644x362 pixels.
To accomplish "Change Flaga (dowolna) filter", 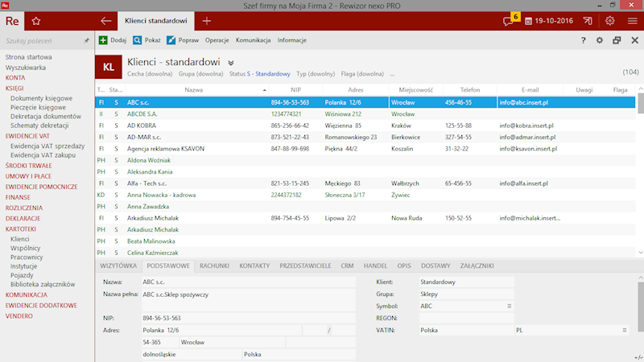I will (x=362, y=74).
